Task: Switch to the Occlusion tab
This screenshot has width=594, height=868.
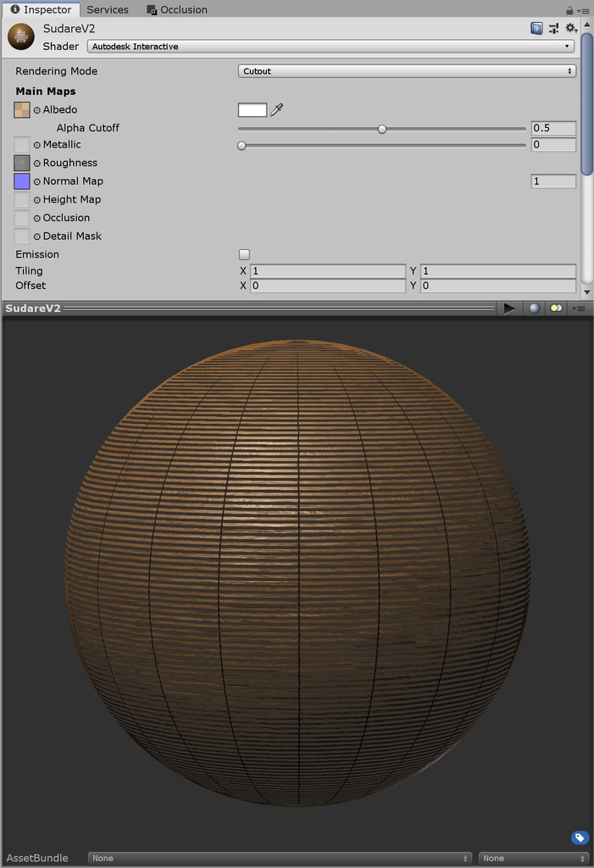Action: click(177, 9)
